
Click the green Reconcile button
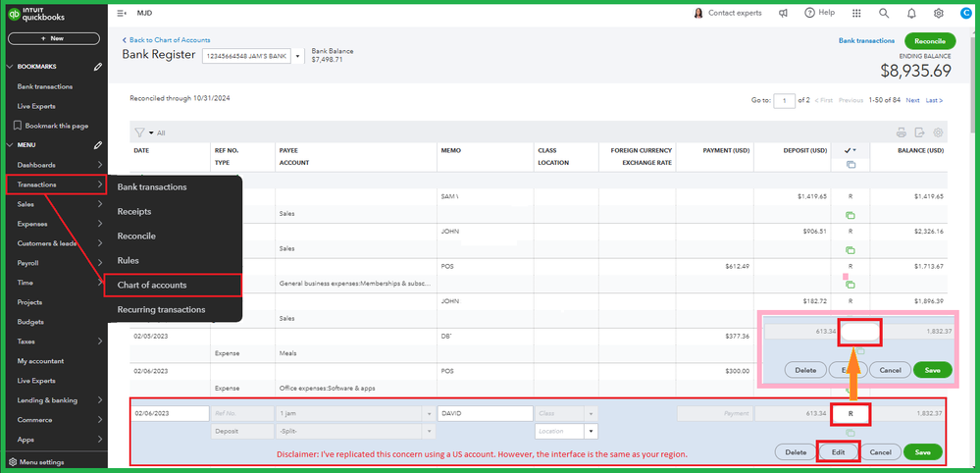click(930, 40)
